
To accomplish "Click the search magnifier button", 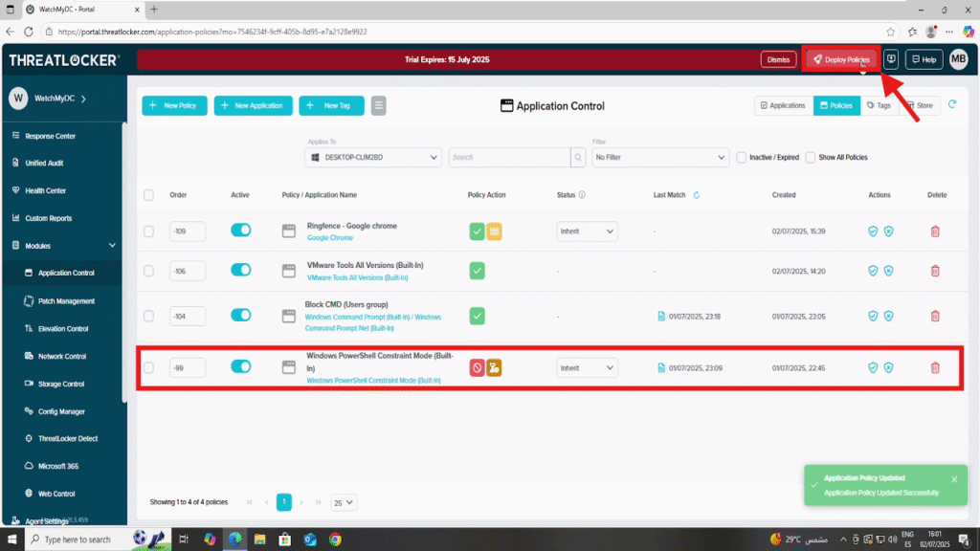I will click(578, 158).
